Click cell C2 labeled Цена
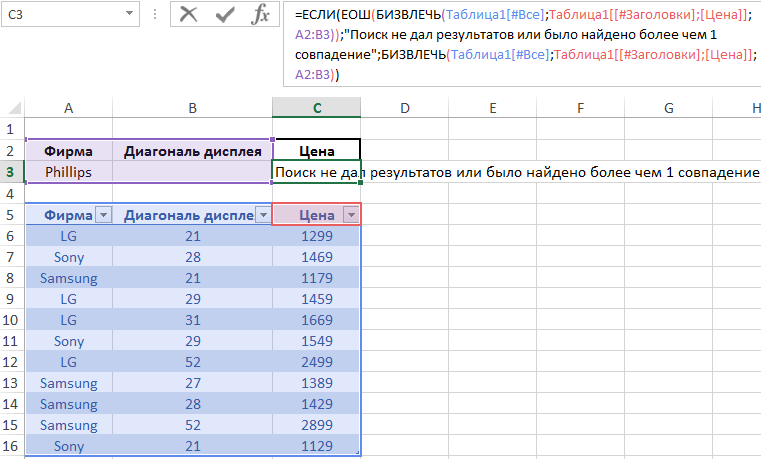Image resolution: width=761 pixels, height=459 pixels. click(x=316, y=151)
